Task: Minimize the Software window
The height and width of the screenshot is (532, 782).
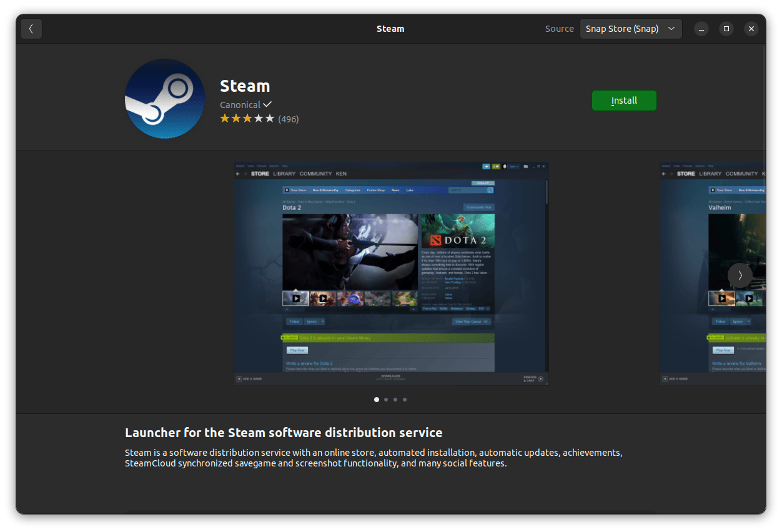Action: [x=701, y=29]
